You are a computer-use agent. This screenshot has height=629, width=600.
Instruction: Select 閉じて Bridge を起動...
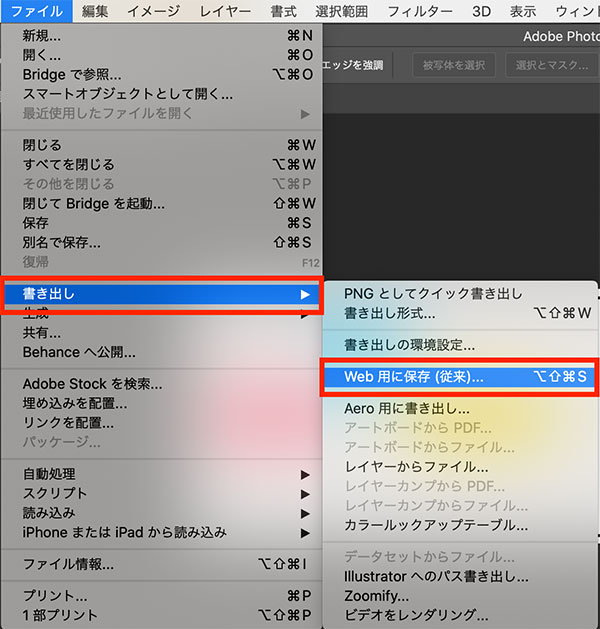coord(162,203)
